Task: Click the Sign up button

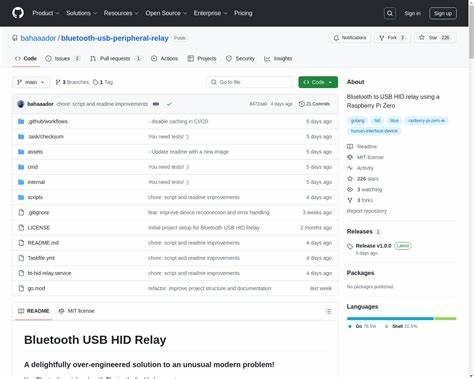Action: [443, 13]
